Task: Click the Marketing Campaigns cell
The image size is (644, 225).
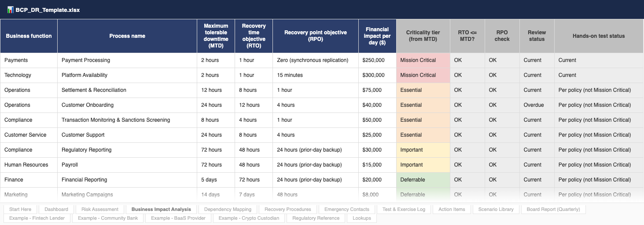Action: pyautogui.click(x=127, y=195)
